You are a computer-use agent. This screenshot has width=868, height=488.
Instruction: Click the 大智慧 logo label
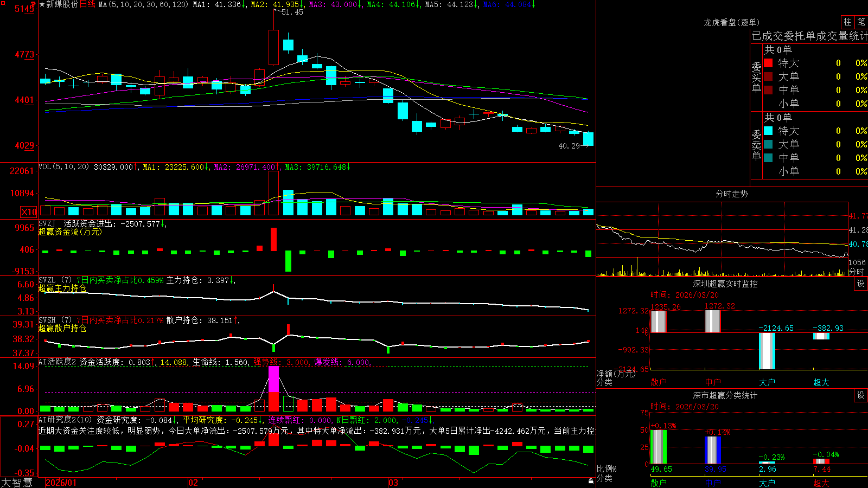(x=17, y=482)
